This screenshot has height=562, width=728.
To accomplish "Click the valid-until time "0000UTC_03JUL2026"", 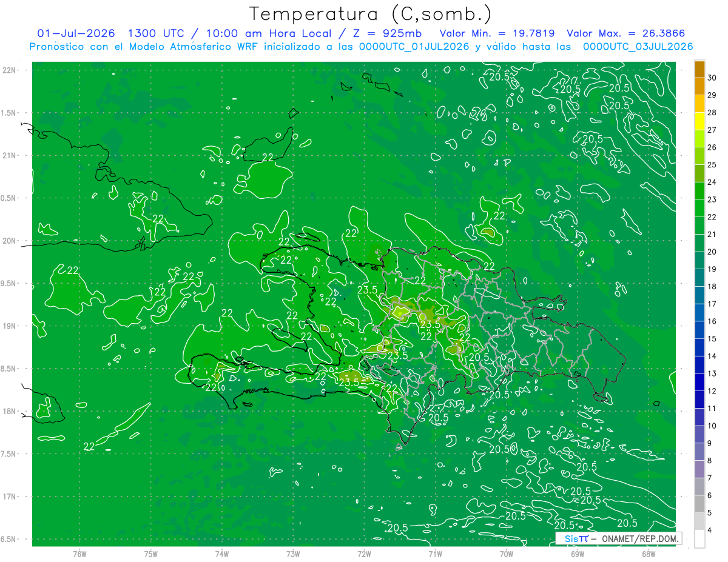I will pyautogui.click(x=638, y=47).
